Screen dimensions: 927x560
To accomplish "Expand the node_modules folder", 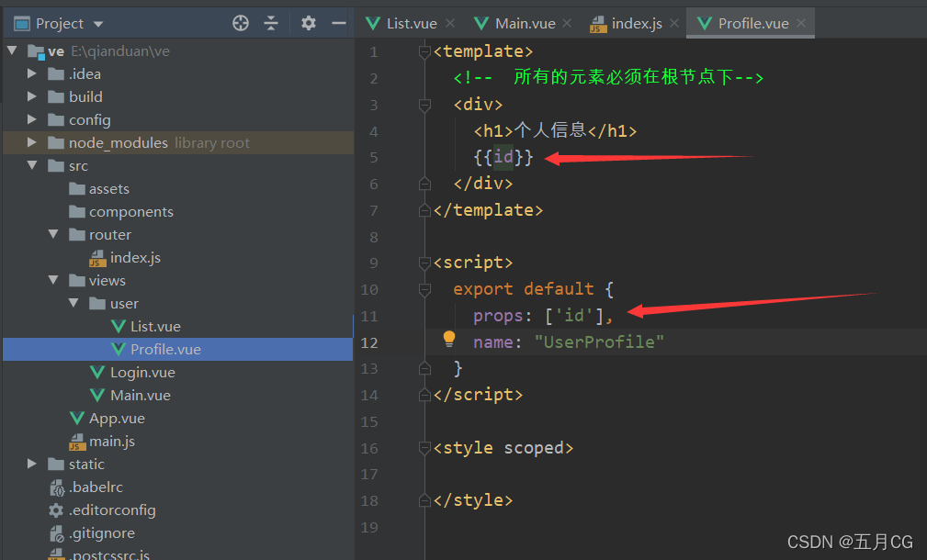I will [32, 142].
